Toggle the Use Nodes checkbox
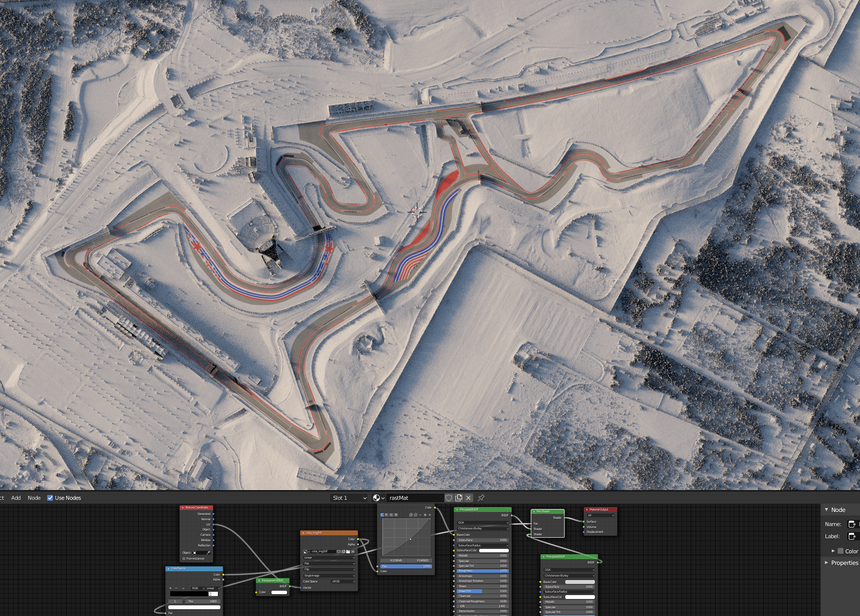Viewport: 860px width, 616px height. (50, 498)
